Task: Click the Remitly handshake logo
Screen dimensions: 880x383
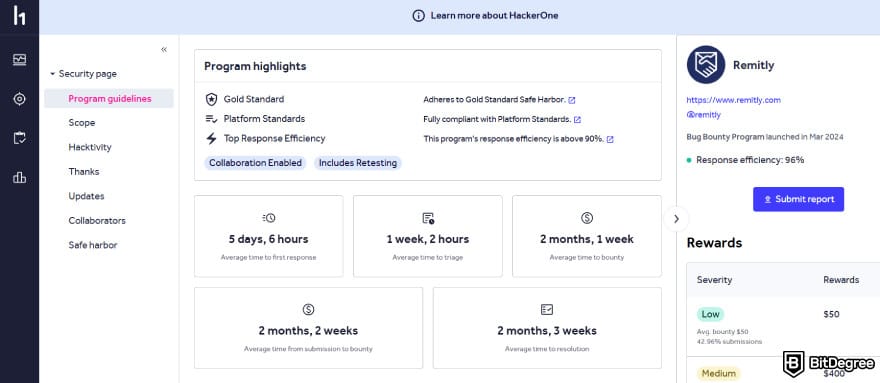Action: tap(706, 65)
